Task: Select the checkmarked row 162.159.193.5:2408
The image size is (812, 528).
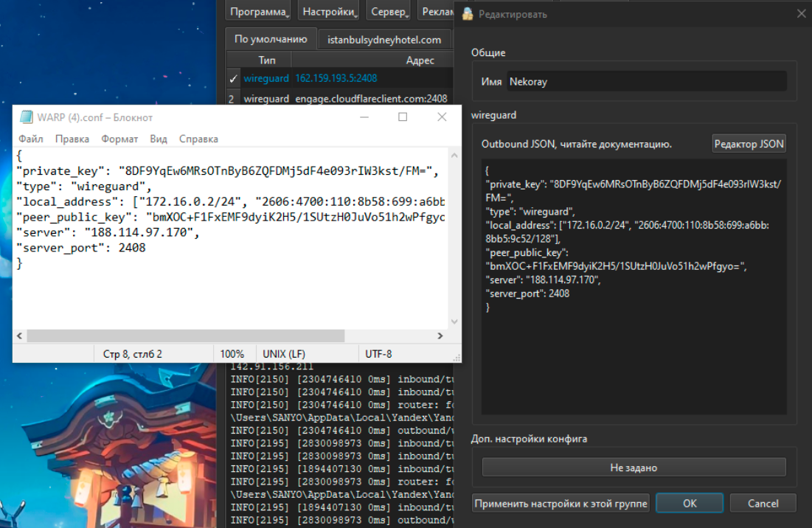Action: click(x=336, y=78)
